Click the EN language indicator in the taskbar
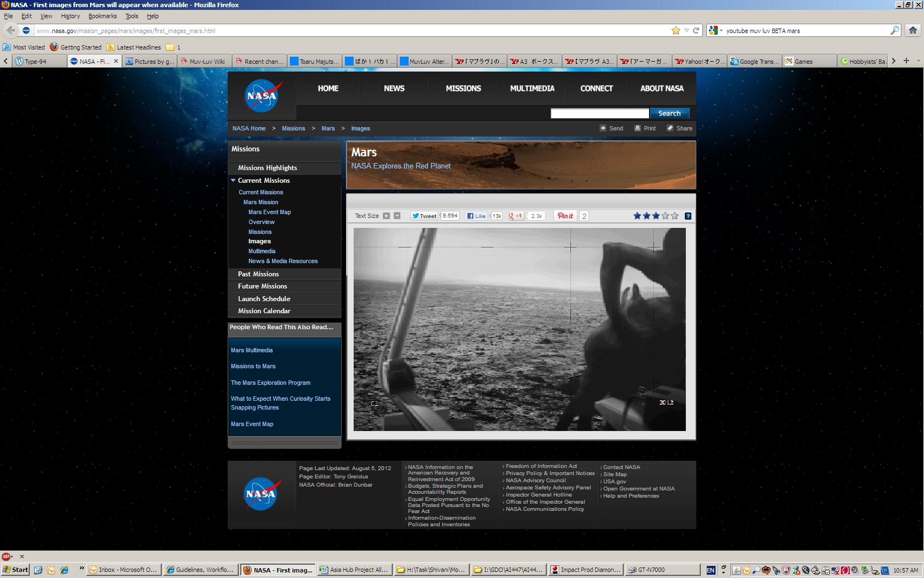The image size is (924, 578). tap(711, 570)
